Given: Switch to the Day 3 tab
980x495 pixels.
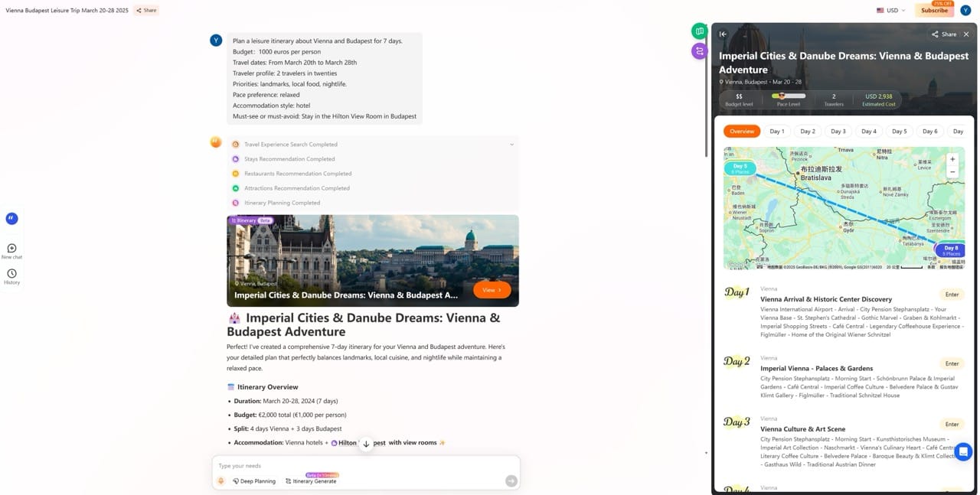Looking at the screenshot, I should click(838, 132).
